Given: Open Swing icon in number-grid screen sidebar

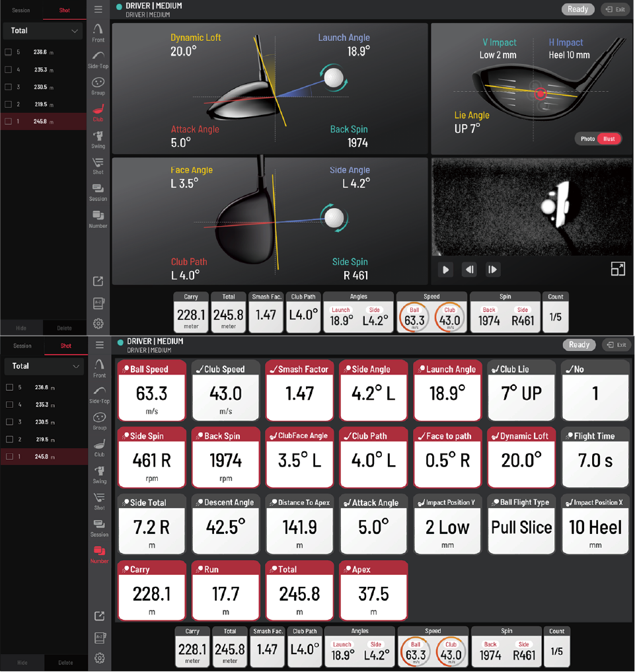Looking at the screenshot, I should [99, 474].
